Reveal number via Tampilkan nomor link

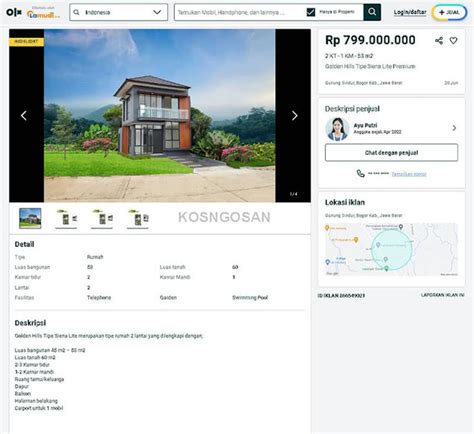coord(409,174)
